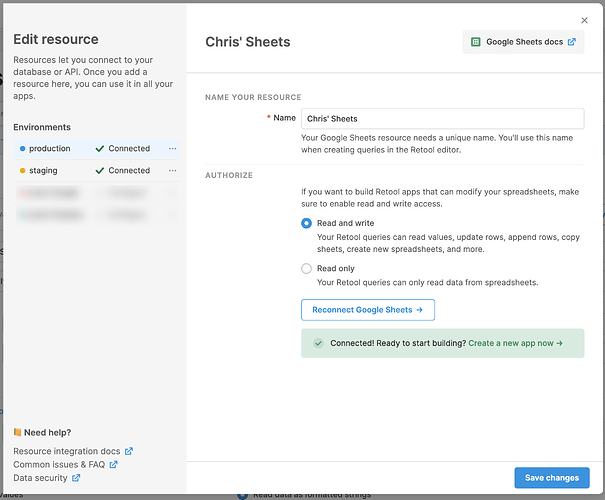Select the staging environment row
605x500 pixels.
96,171
